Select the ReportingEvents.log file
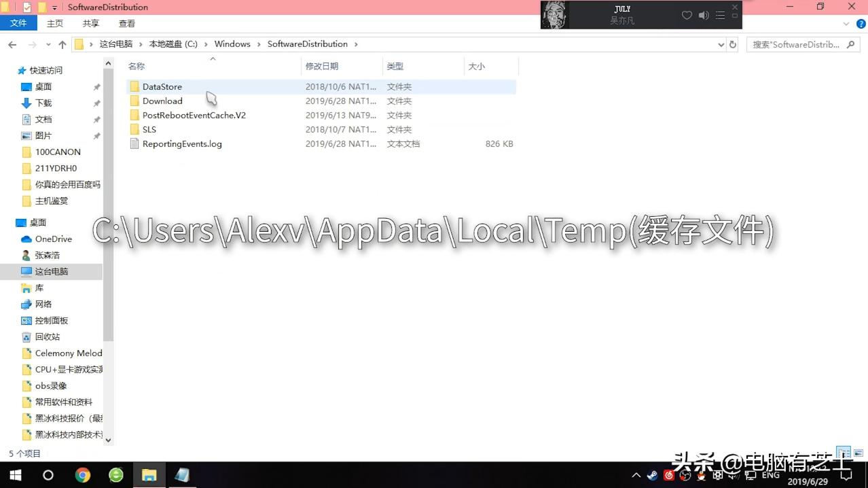 pyautogui.click(x=182, y=144)
